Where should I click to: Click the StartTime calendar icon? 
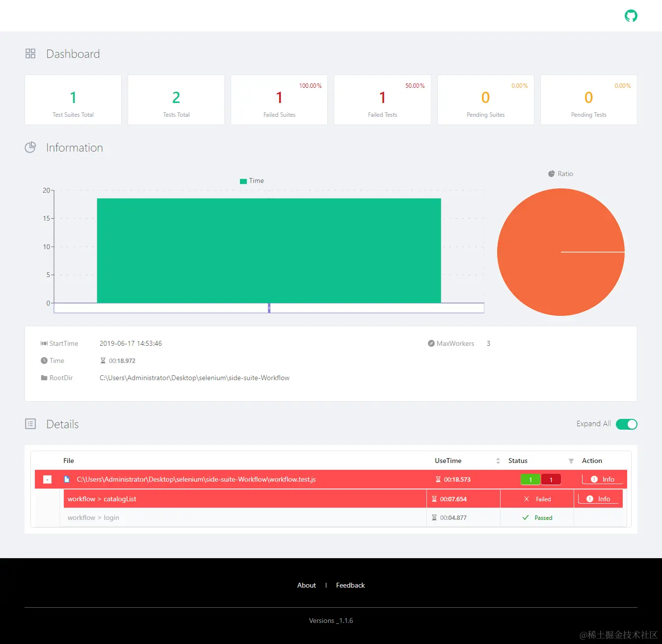43,343
